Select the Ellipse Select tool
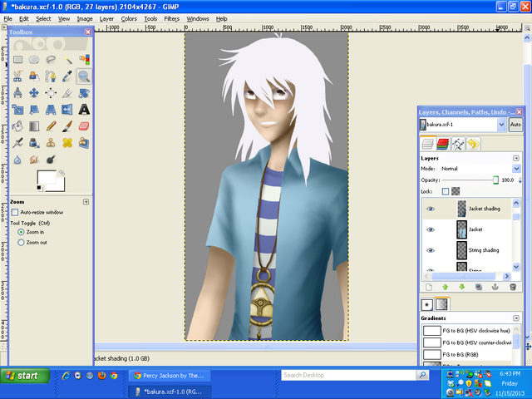532x399 pixels. click(x=34, y=60)
